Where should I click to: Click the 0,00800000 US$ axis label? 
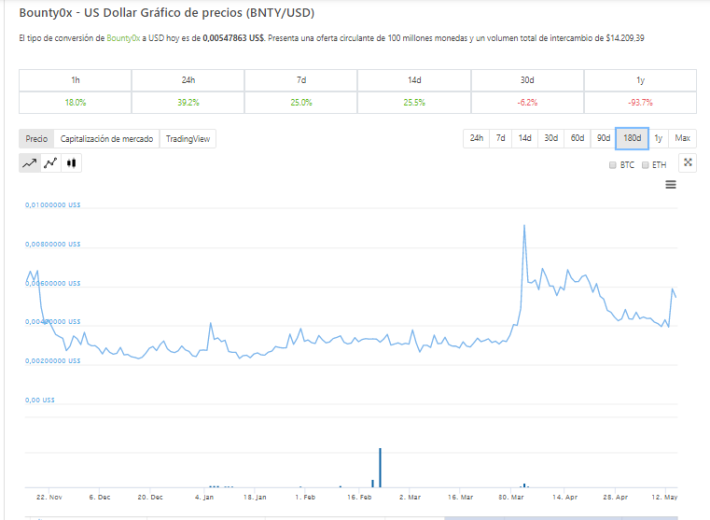click(x=53, y=244)
